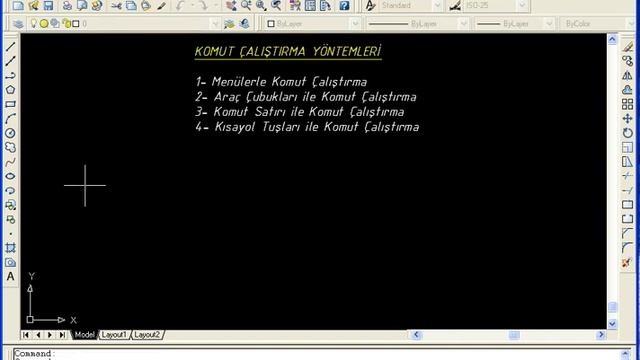Select the Stretch tool
Screen dimensions: 640x360
click(x=627, y=162)
